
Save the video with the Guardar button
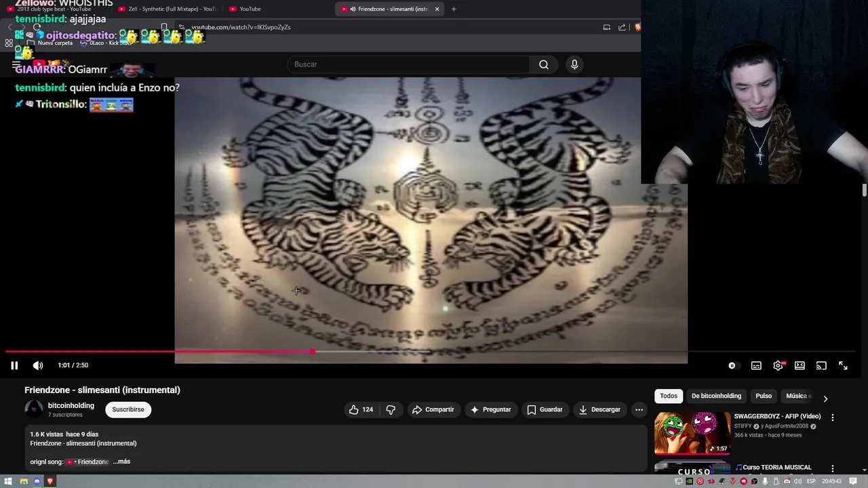click(x=545, y=409)
